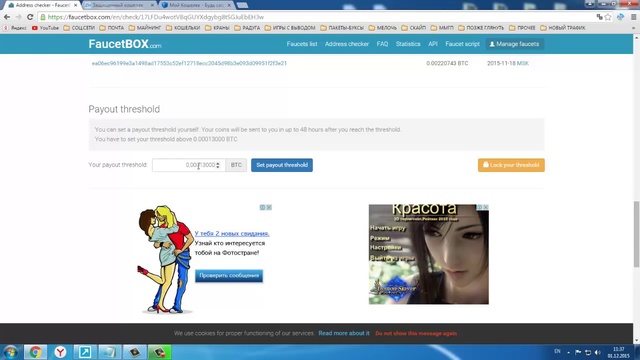Open transaction hash link starting ea06ec96199
The width and height of the screenshot is (640, 360).
click(x=189, y=63)
